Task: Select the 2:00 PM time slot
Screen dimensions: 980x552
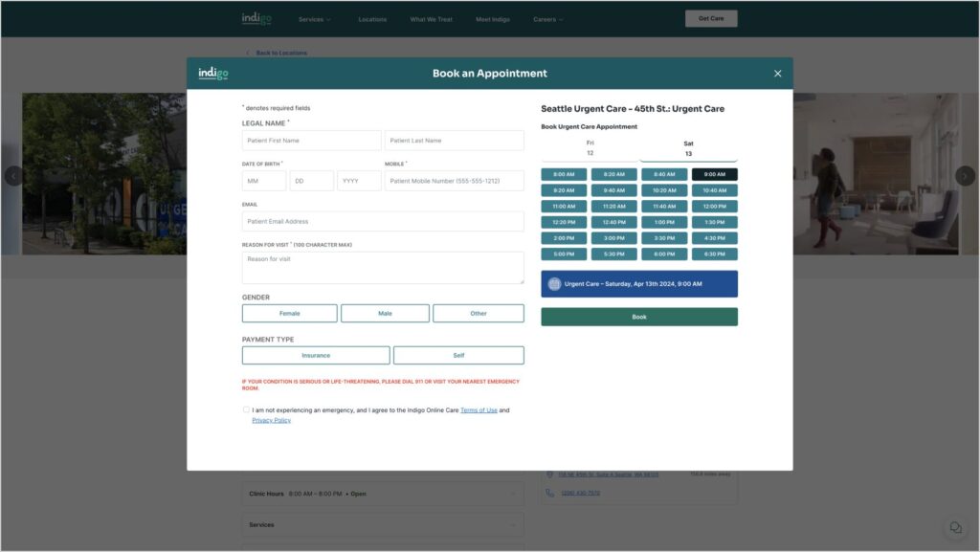Action: pyautogui.click(x=564, y=238)
